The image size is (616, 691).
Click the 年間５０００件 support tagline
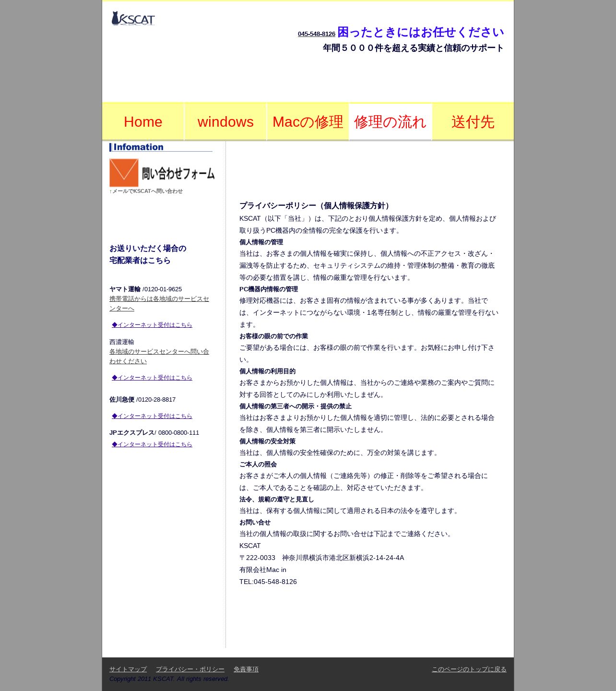tap(414, 48)
